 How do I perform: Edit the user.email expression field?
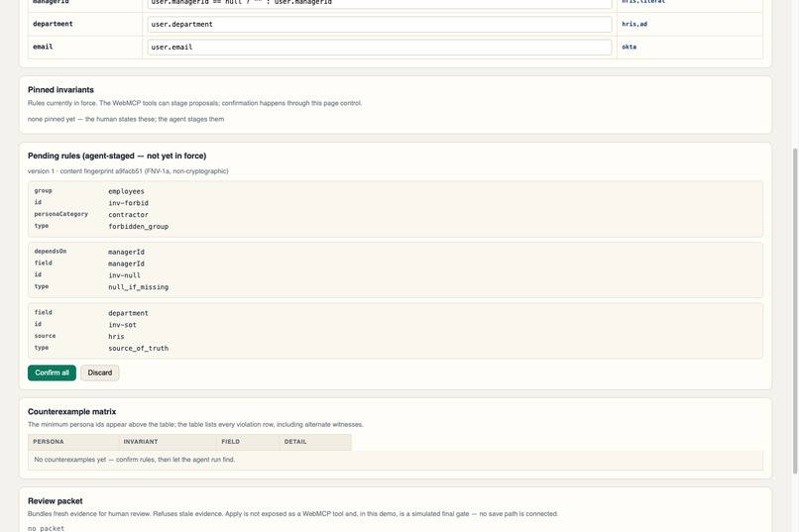(380, 47)
